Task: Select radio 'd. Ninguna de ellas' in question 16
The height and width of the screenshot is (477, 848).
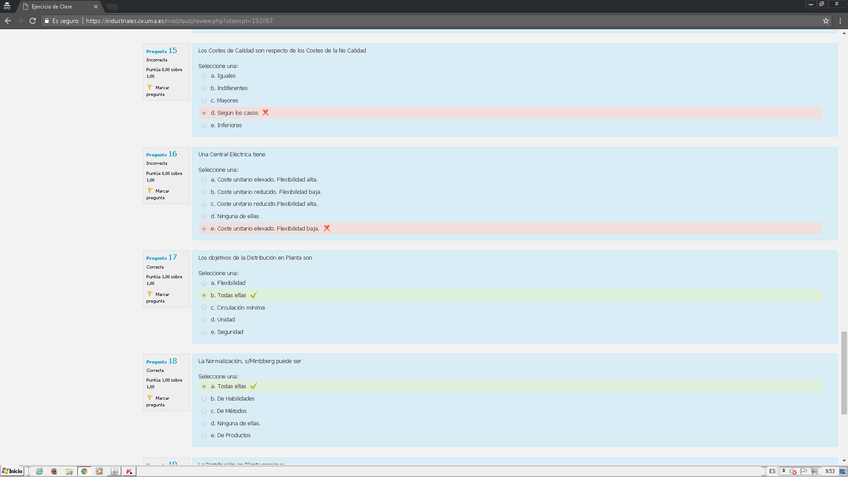Action: tap(204, 216)
